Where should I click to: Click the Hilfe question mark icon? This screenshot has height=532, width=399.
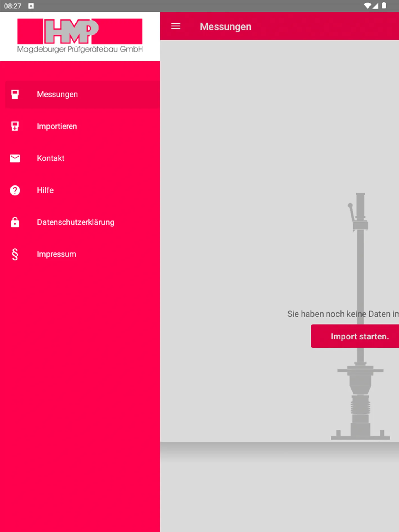coord(15,190)
